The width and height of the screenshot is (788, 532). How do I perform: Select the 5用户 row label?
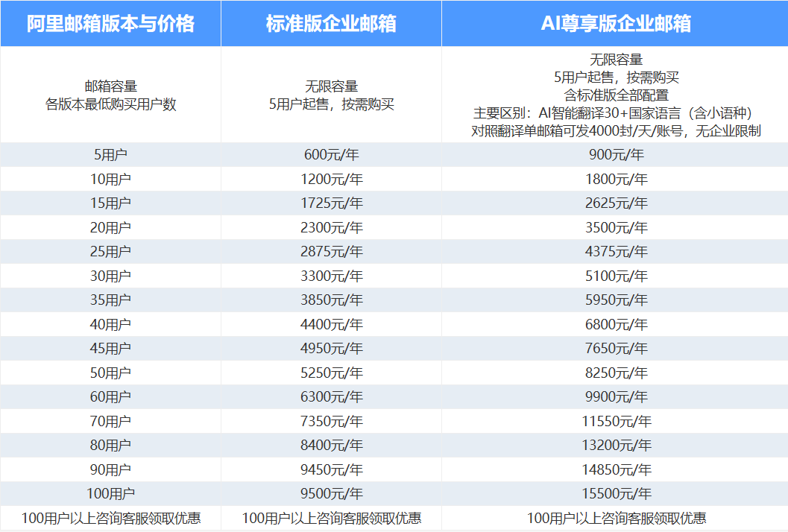pos(110,155)
